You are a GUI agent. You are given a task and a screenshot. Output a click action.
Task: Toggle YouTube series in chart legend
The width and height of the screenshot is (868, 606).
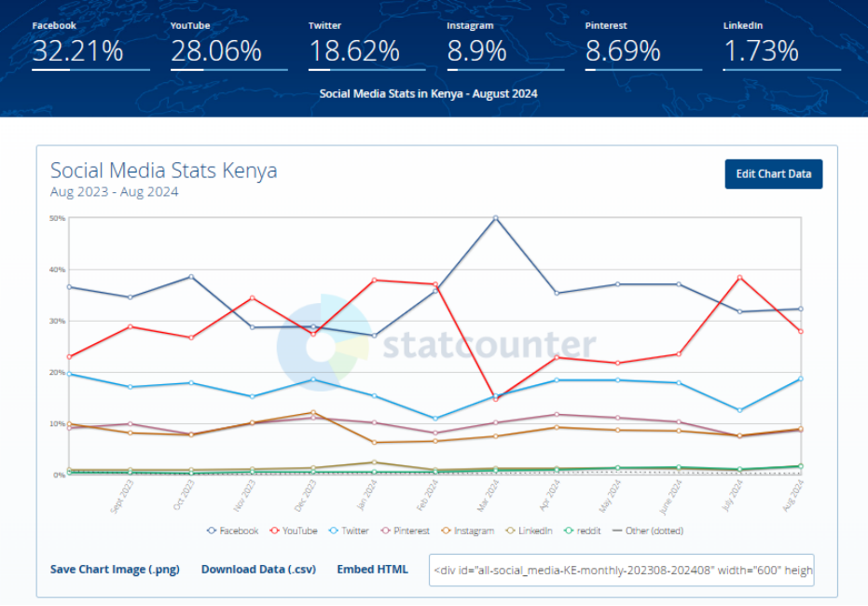pos(294,530)
